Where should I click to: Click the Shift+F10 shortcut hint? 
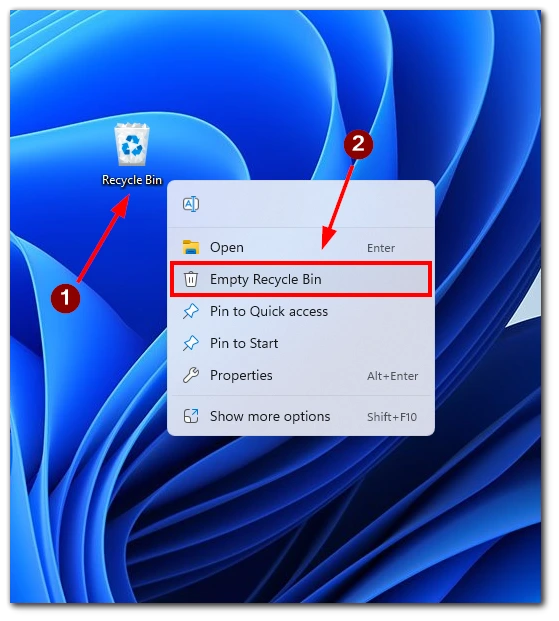(392, 417)
